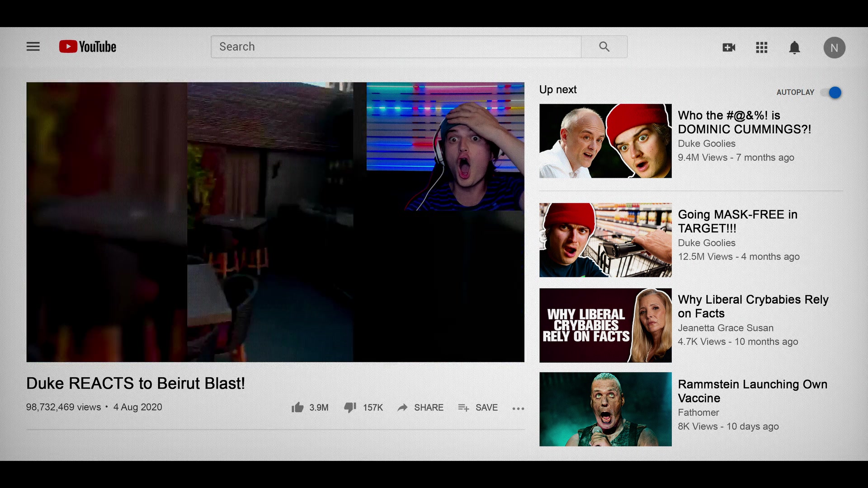Open Duke Goolies channel under MASK-FREE video
Screen dimensions: 868x488
[x=707, y=243]
